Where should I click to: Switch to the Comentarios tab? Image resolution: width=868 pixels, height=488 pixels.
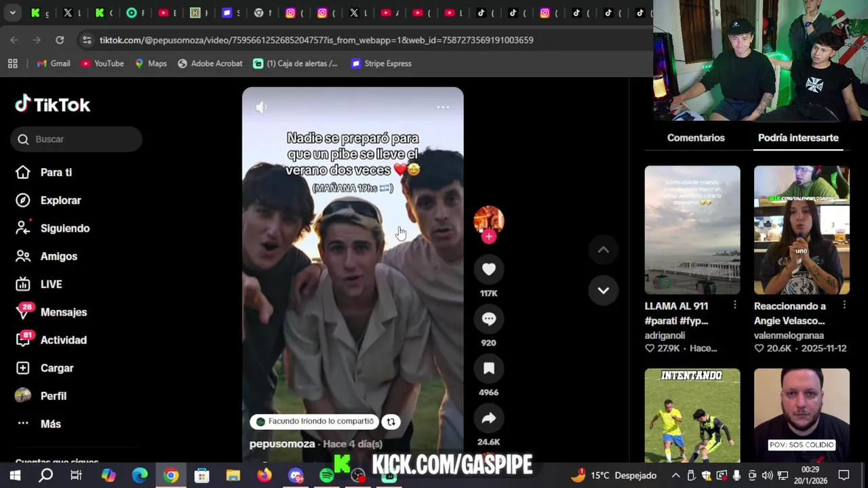pos(696,138)
